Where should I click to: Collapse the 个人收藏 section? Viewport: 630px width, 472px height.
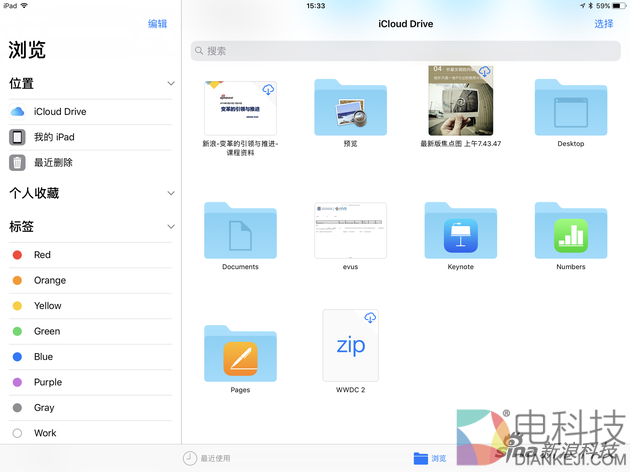click(x=171, y=193)
